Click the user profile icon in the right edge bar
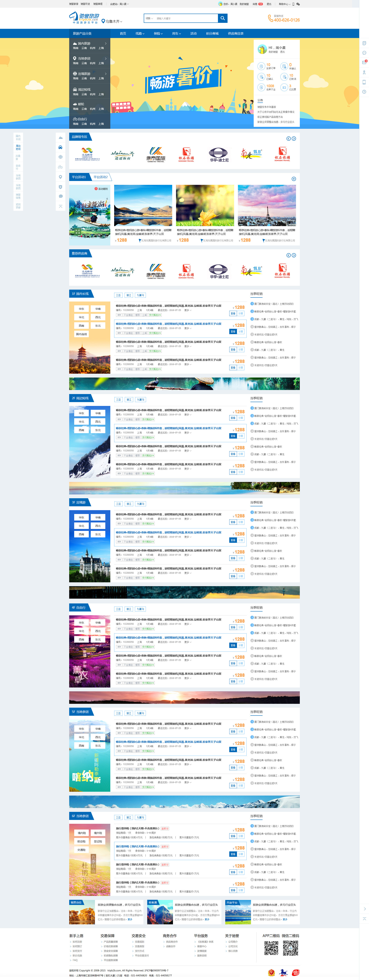The height and width of the screenshot is (980, 369). point(364,72)
